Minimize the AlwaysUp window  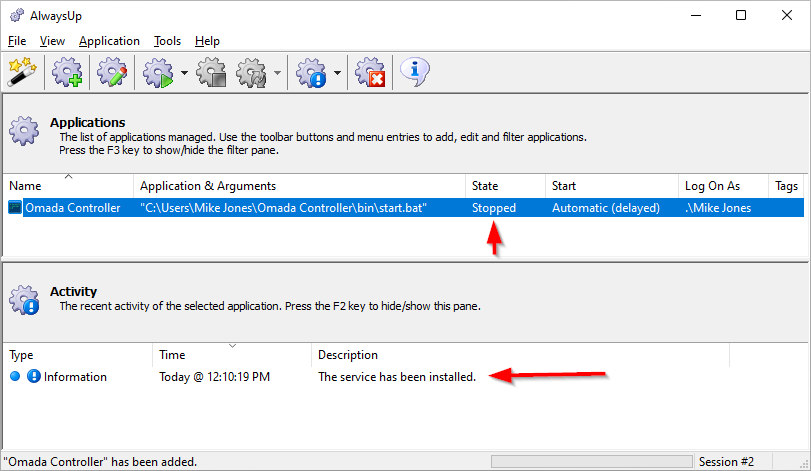click(696, 16)
